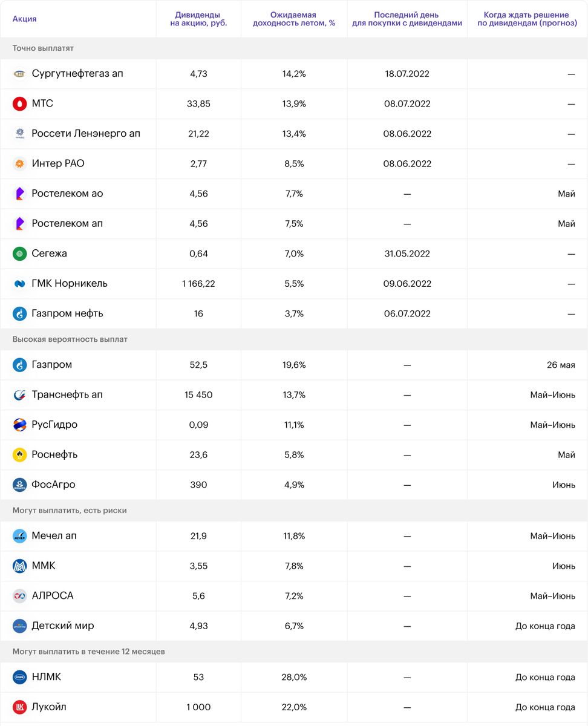Image resolution: width=588 pixels, height=726 pixels.
Task: Click the ГМК Норникель logo icon
Action: (20, 284)
